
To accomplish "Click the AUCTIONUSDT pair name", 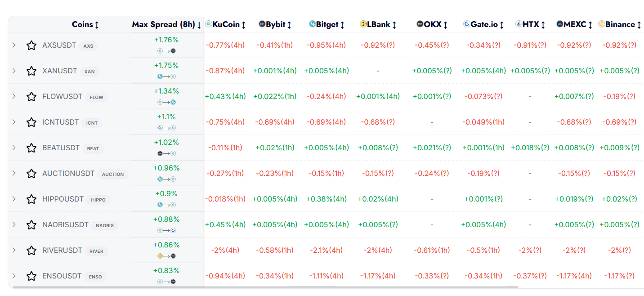I will [68, 174].
